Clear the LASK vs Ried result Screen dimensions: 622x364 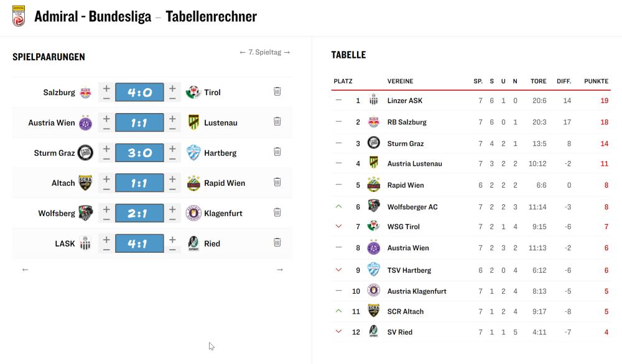pyautogui.click(x=277, y=242)
